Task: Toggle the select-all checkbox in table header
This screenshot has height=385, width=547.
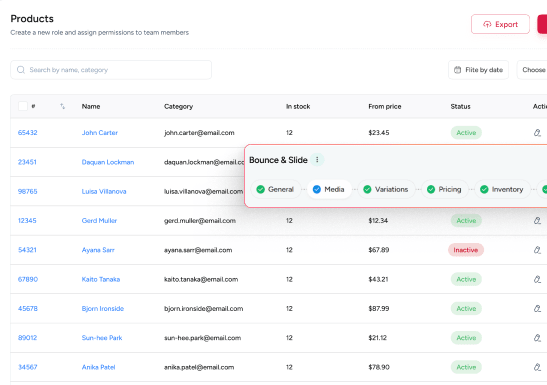Action: click(x=23, y=106)
